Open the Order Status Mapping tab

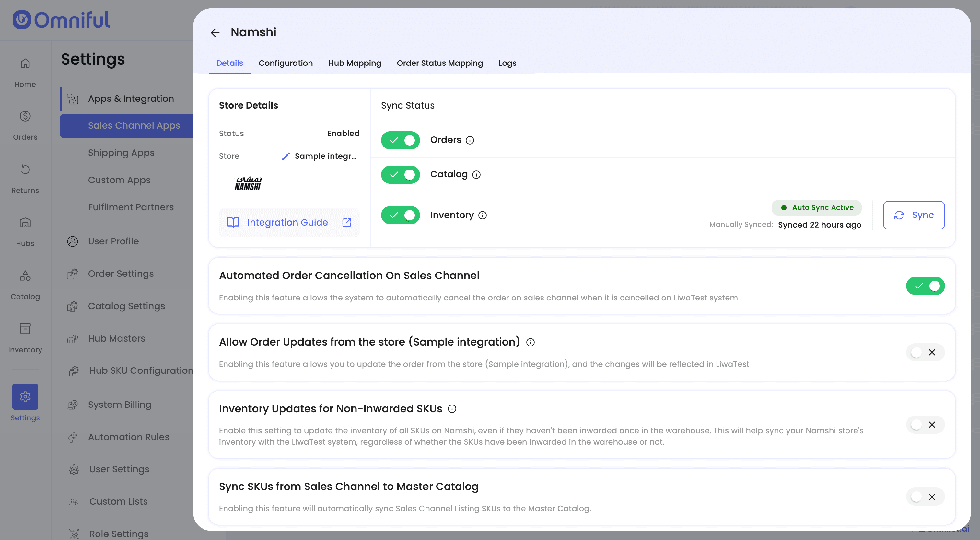tap(440, 63)
